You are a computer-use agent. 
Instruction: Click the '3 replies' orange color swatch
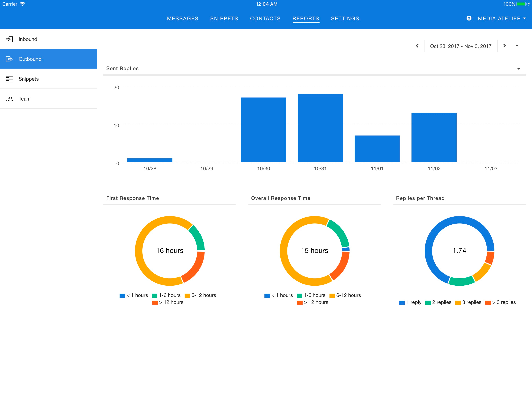[x=458, y=303]
